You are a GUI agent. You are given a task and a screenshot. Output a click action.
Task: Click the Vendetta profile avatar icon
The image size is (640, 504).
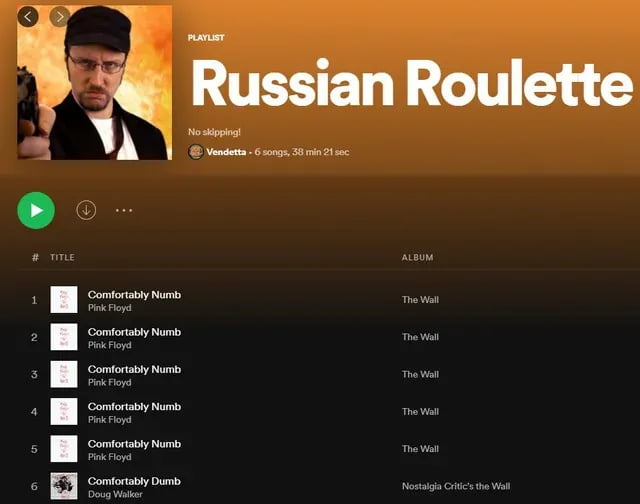[x=196, y=152]
